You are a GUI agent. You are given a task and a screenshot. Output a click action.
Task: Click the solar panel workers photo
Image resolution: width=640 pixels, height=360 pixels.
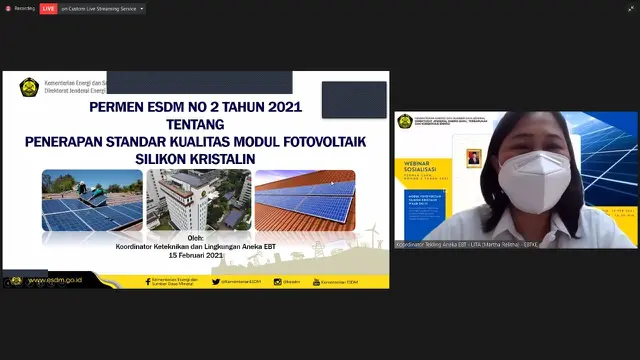click(x=92, y=200)
